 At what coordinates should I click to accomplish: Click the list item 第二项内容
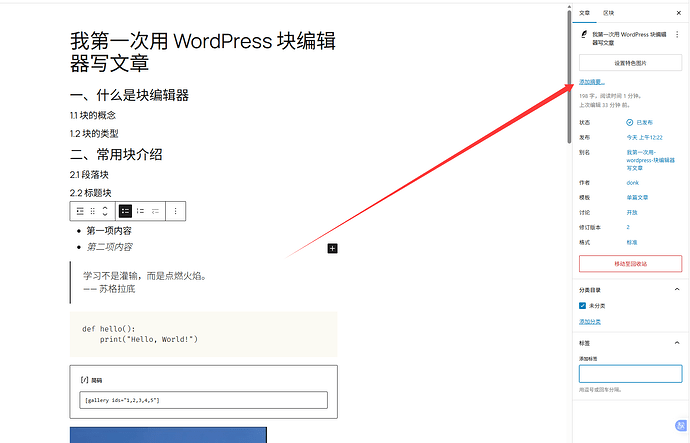(x=110, y=247)
